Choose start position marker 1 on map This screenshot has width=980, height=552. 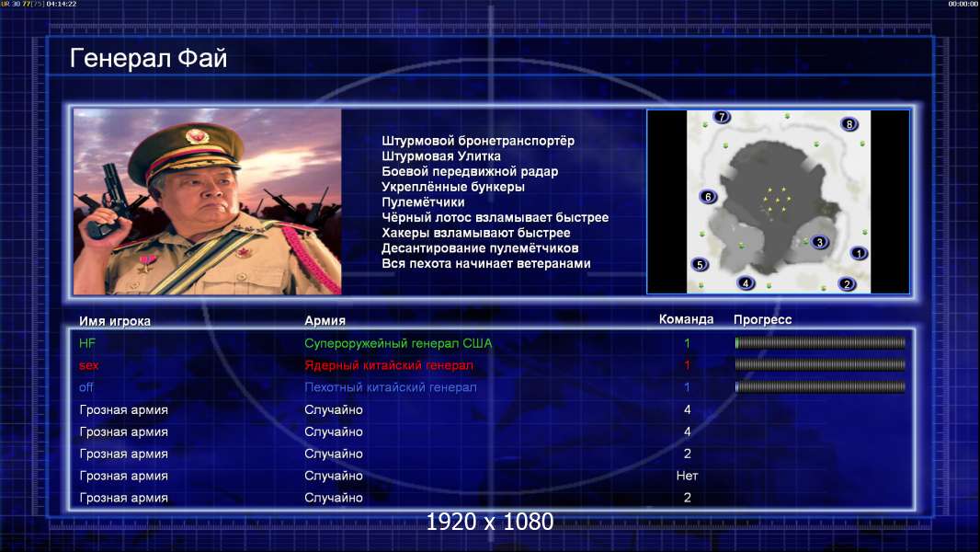pyautogui.click(x=859, y=253)
